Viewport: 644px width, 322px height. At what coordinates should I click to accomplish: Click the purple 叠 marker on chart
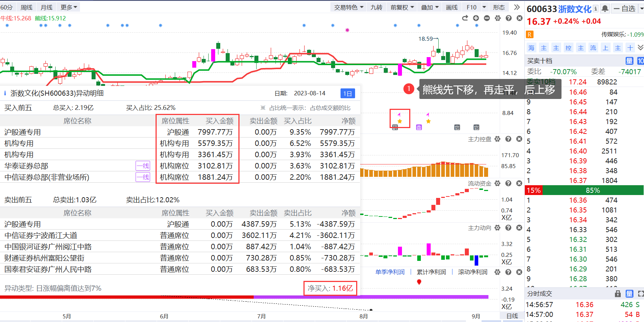pyautogui.click(x=419, y=127)
